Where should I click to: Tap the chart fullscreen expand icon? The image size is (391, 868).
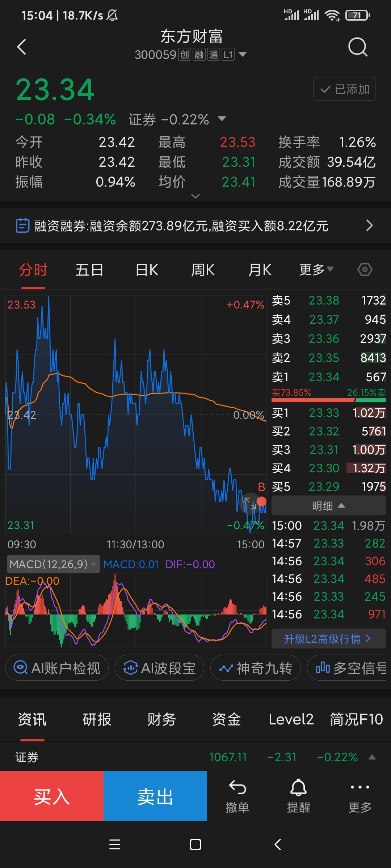click(x=250, y=503)
